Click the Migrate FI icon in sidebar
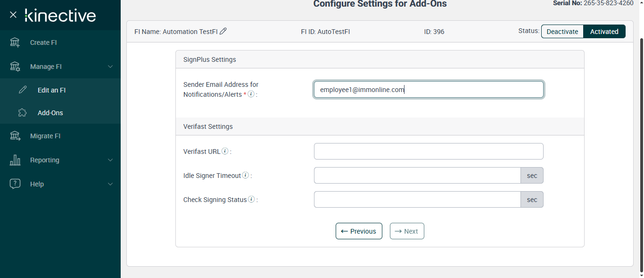The height and width of the screenshot is (278, 644). 15,136
